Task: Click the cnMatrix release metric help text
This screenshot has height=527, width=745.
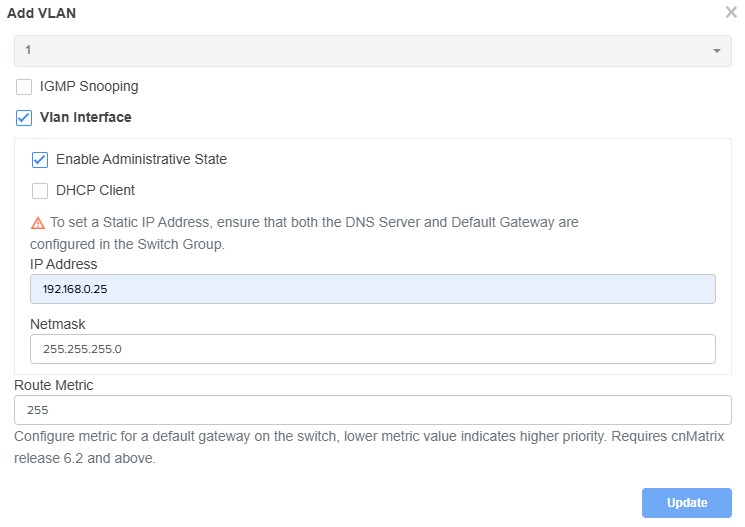Action: pyautogui.click(x=368, y=448)
